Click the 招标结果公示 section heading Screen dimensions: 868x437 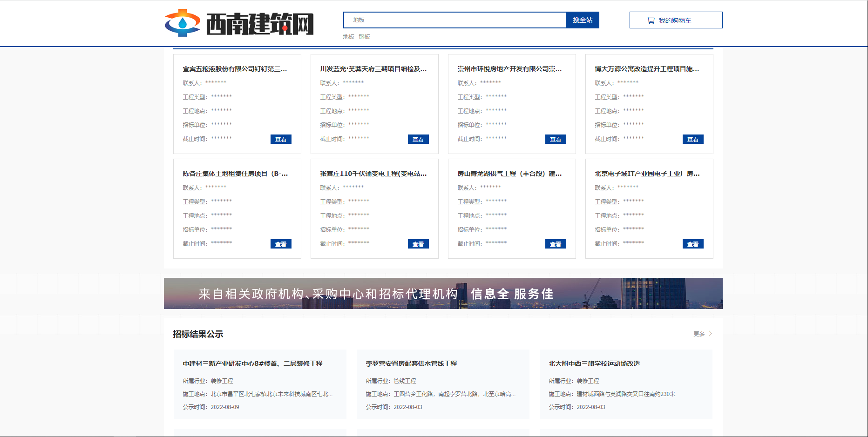[x=198, y=334]
